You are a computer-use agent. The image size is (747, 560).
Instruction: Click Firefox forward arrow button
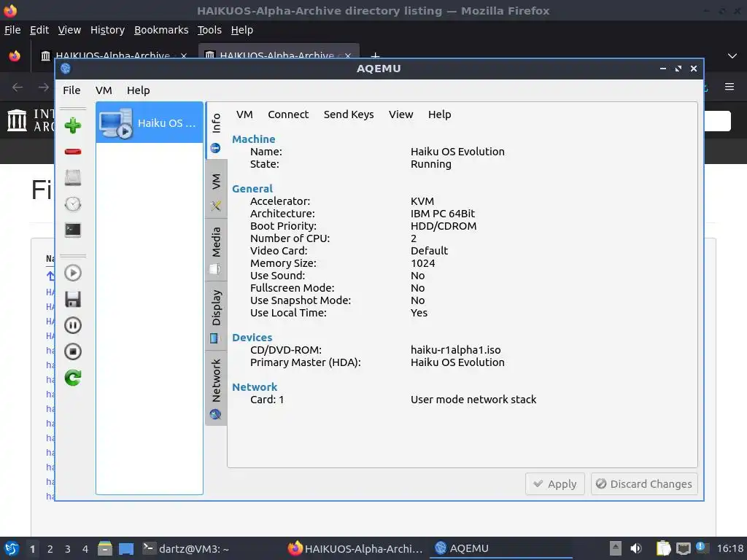[44, 87]
